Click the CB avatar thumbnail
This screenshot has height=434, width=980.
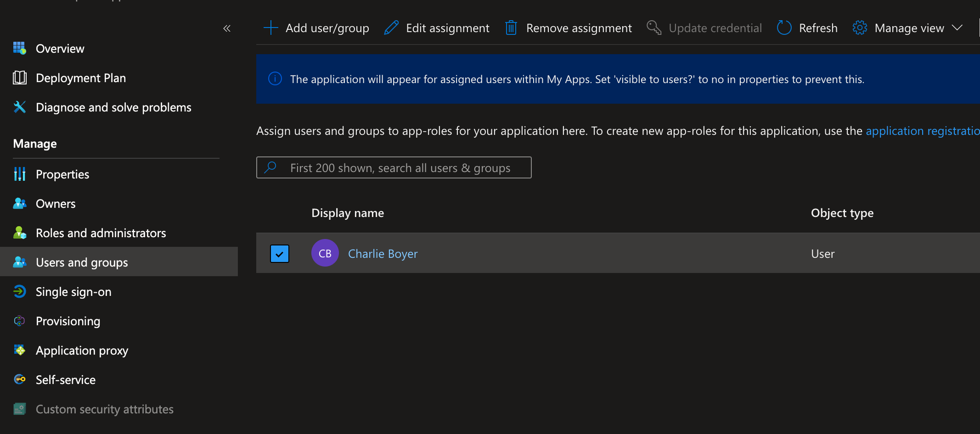coord(325,253)
